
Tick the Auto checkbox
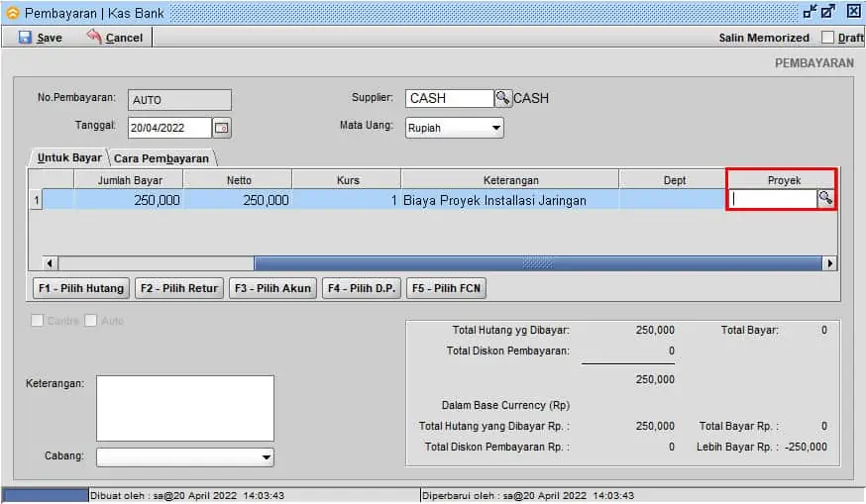coord(91,321)
